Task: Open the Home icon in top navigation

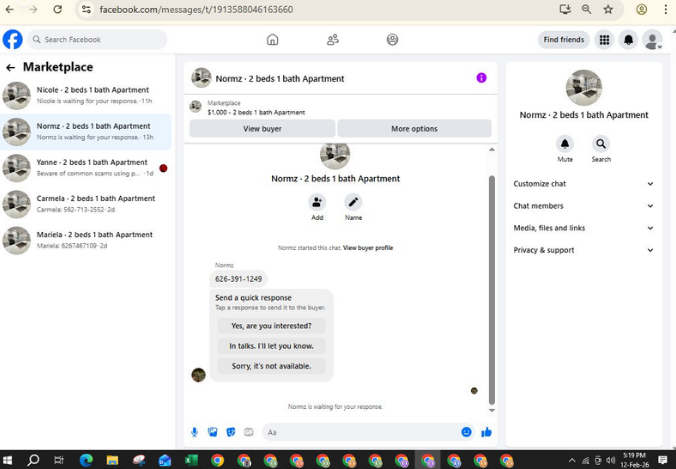Action: pyautogui.click(x=272, y=40)
